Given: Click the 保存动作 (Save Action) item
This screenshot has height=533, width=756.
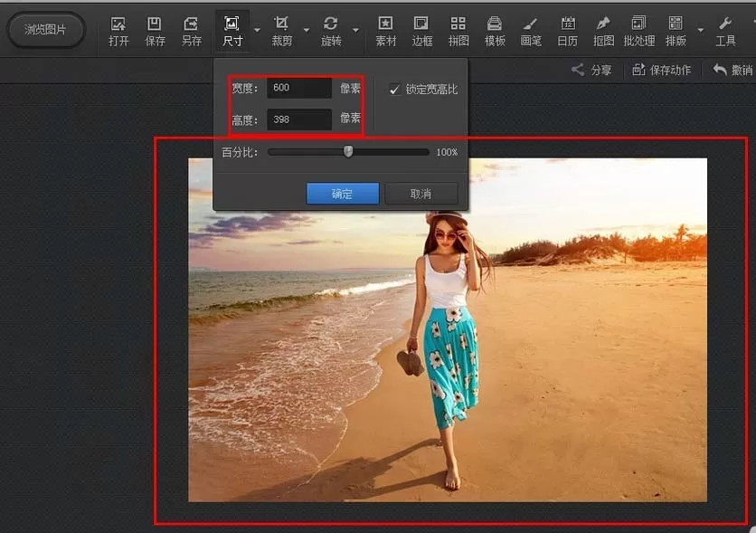Looking at the screenshot, I should (661, 70).
